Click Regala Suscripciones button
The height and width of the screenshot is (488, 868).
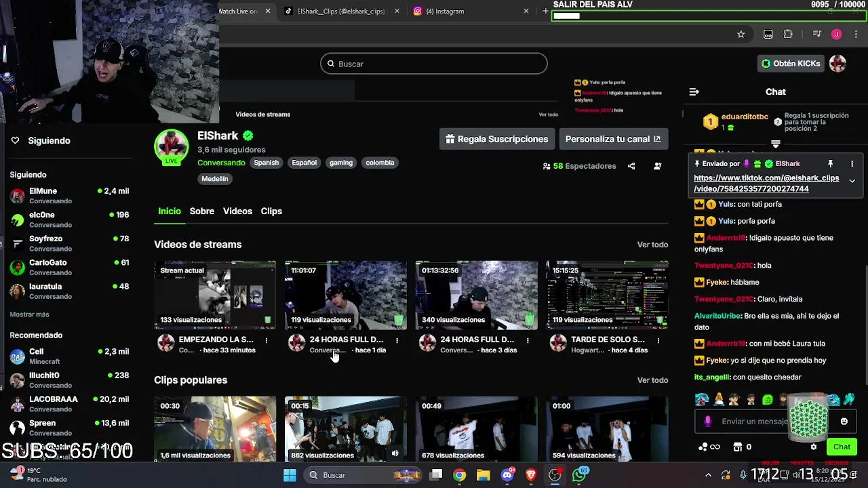pos(497,139)
